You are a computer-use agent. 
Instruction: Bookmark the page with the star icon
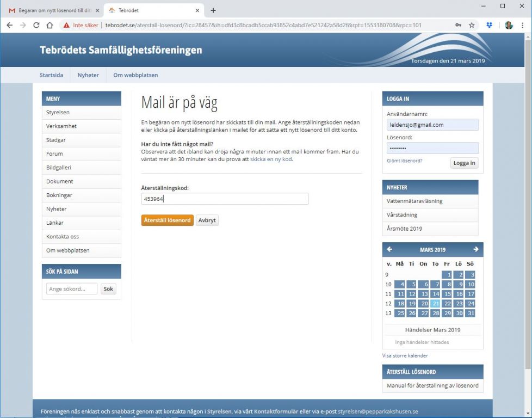point(472,25)
